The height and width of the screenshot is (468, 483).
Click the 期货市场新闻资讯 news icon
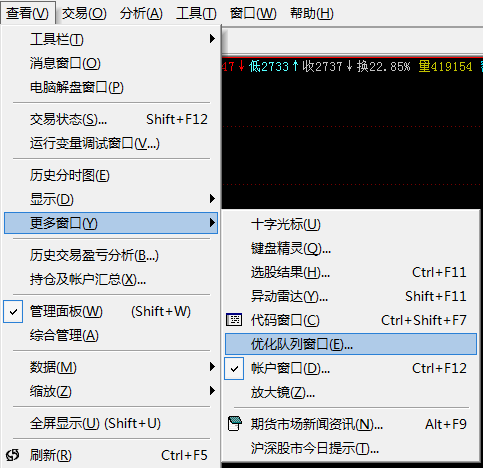(x=235, y=424)
